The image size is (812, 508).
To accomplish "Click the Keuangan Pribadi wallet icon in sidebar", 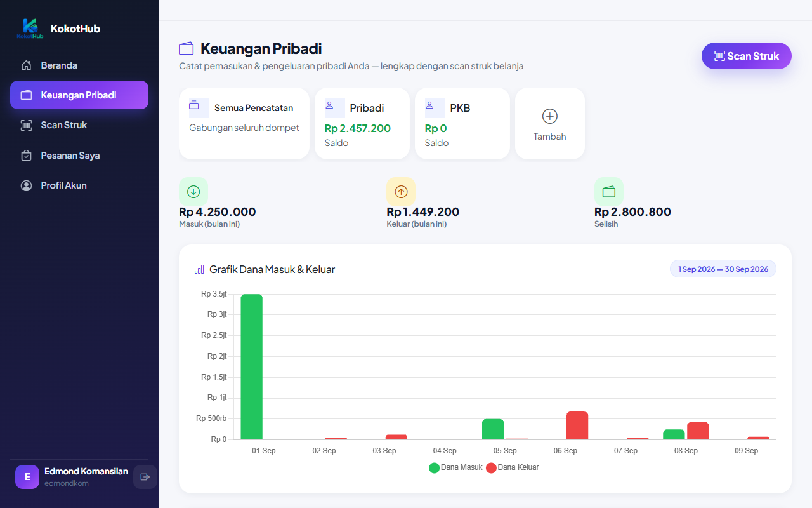I will click(x=26, y=95).
